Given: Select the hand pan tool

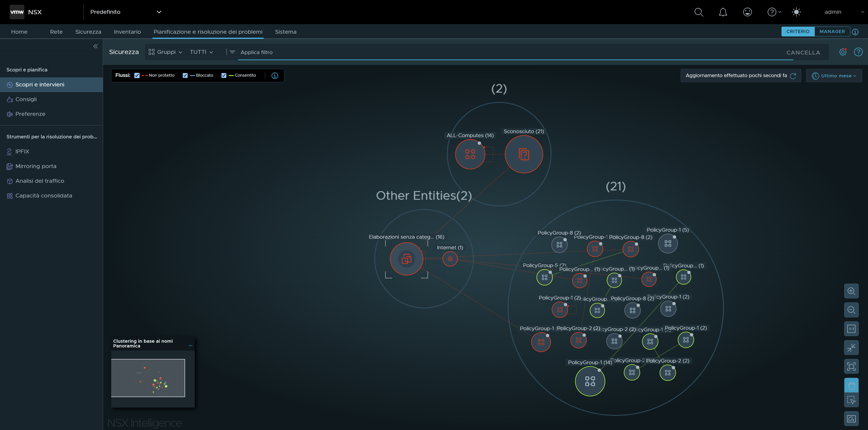Looking at the screenshot, I should 851,385.
